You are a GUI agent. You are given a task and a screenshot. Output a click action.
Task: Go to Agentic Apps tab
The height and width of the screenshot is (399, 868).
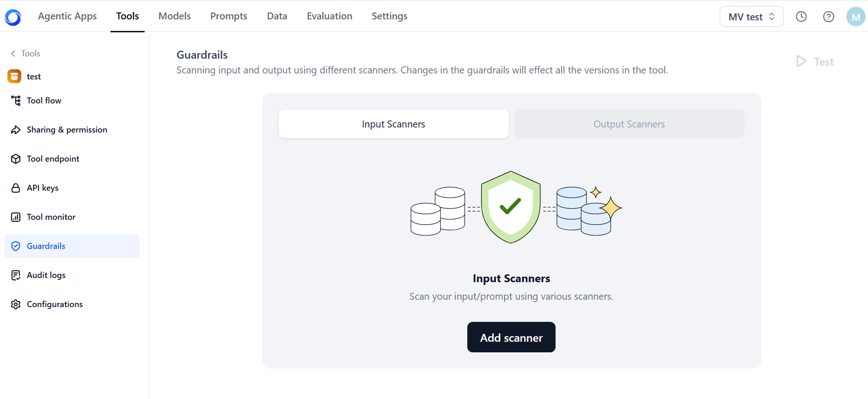pyautogui.click(x=67, y=16)
